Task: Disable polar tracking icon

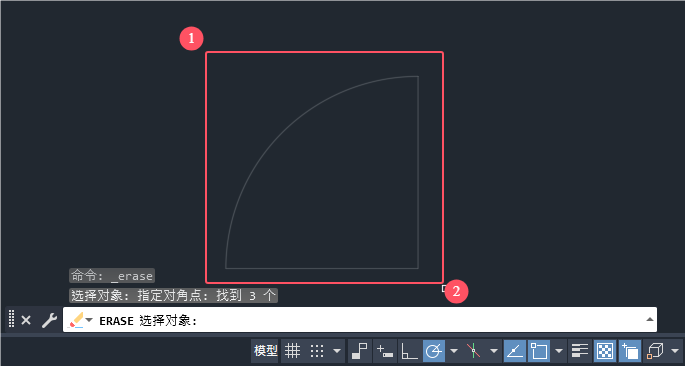Action: (x=434, y=351)
